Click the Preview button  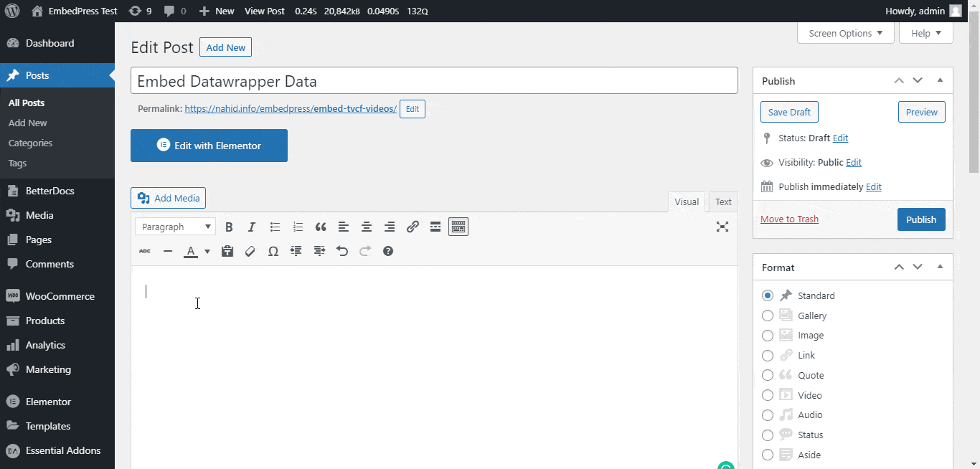pyautogui.click(x=922, y=112)
